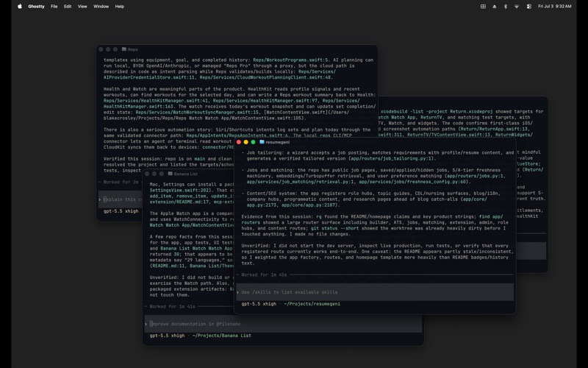
Task: Click 'Reps/Services/WatchWorkoutSyncManager.swift:15' path
Action: pos(197,113)
